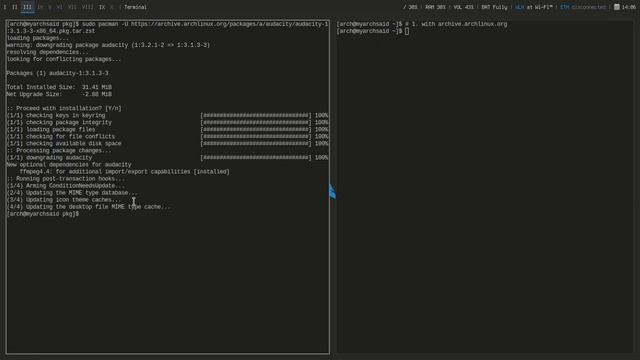Click progress bar for downgrading audacity
The image size is (640, 360).
[256, 158]
